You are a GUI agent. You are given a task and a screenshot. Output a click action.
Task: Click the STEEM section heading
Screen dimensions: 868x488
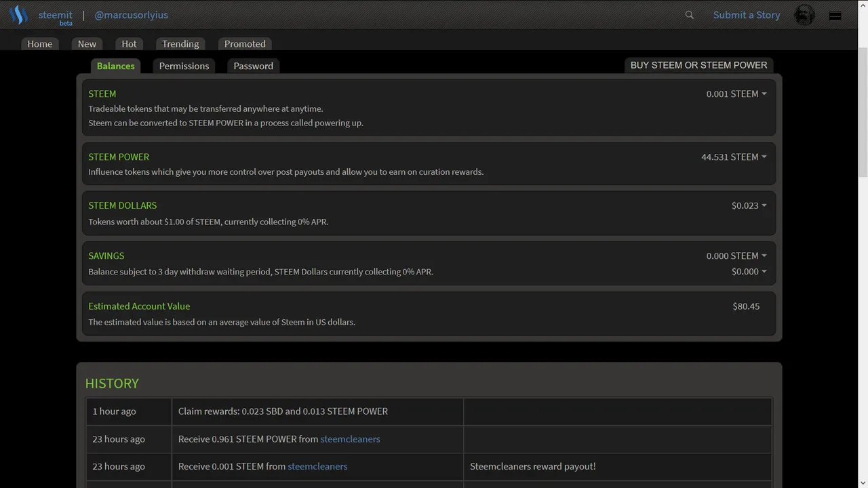pyautogui.click(x=102, y=94)
